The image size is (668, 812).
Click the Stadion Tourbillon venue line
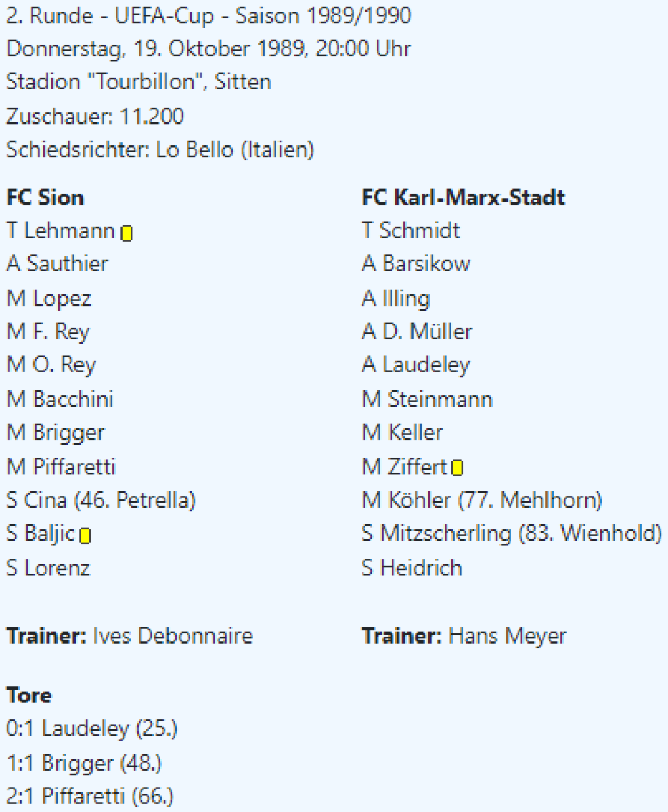[x=139, y=82]
